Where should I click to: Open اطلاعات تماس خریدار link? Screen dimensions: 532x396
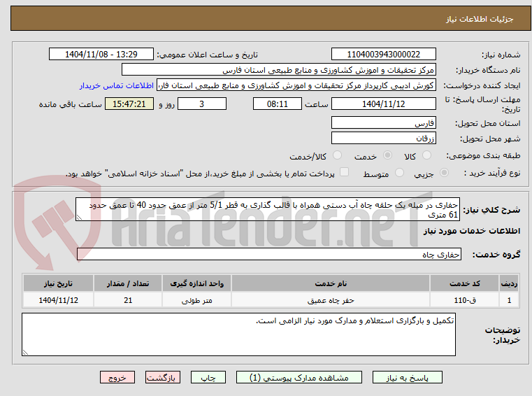click(117, 85)
